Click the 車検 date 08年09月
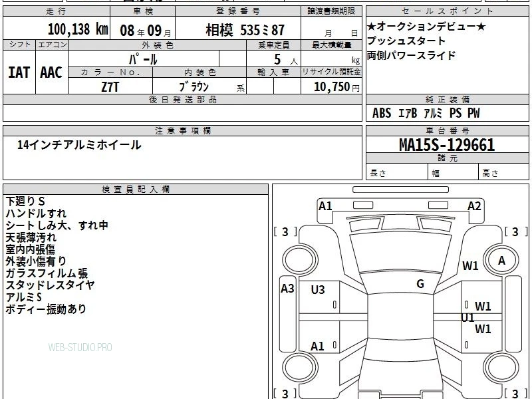The width and height of the screenshot is (532, 399). [x=146, y=31]
